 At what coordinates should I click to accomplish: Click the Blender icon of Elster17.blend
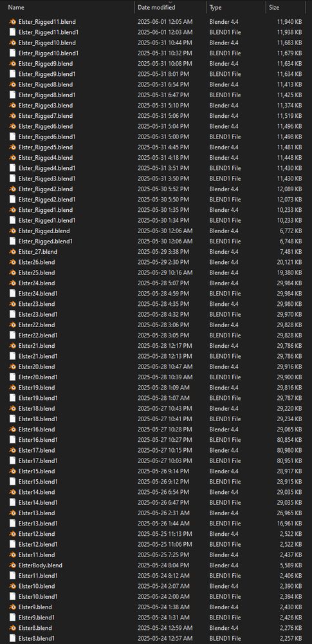(13, 450)
